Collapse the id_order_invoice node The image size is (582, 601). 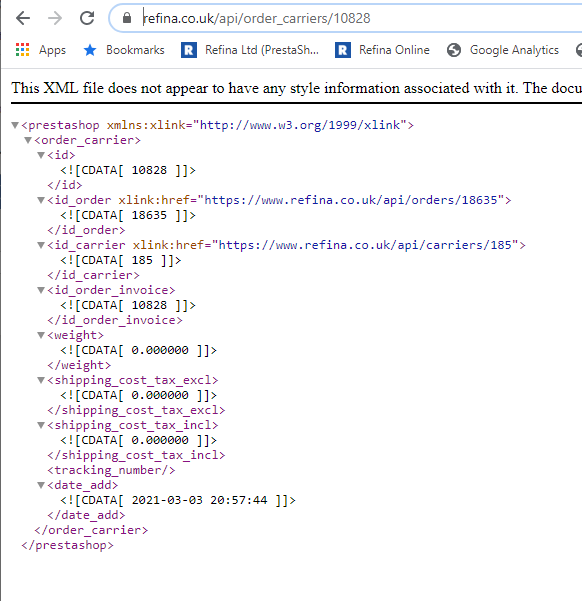pyautogui.click(x=41, y=290)
